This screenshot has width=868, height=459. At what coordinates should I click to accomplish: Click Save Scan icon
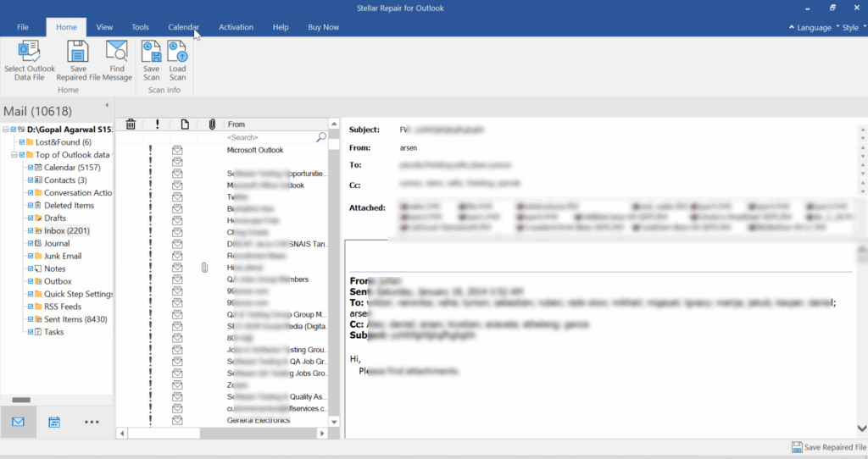(151, 51)
